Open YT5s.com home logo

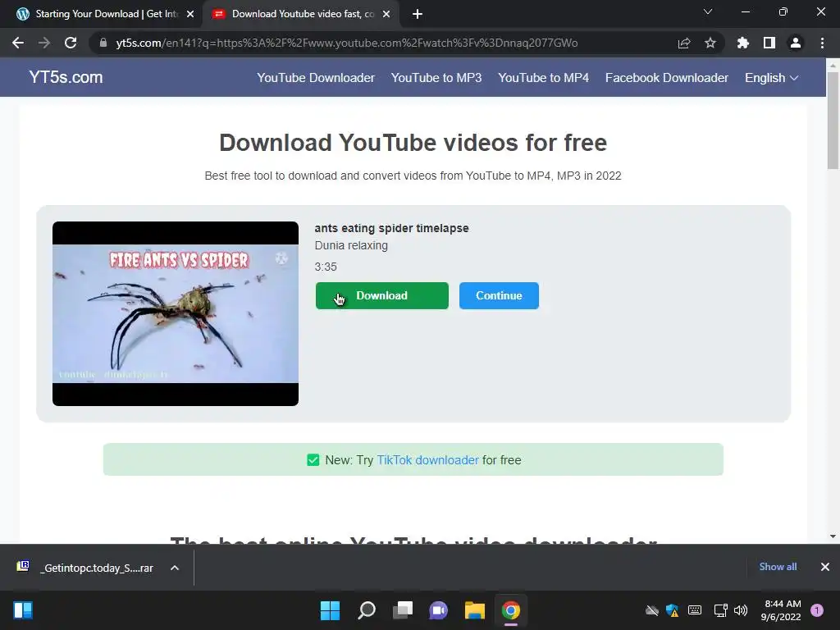(66, 77)
